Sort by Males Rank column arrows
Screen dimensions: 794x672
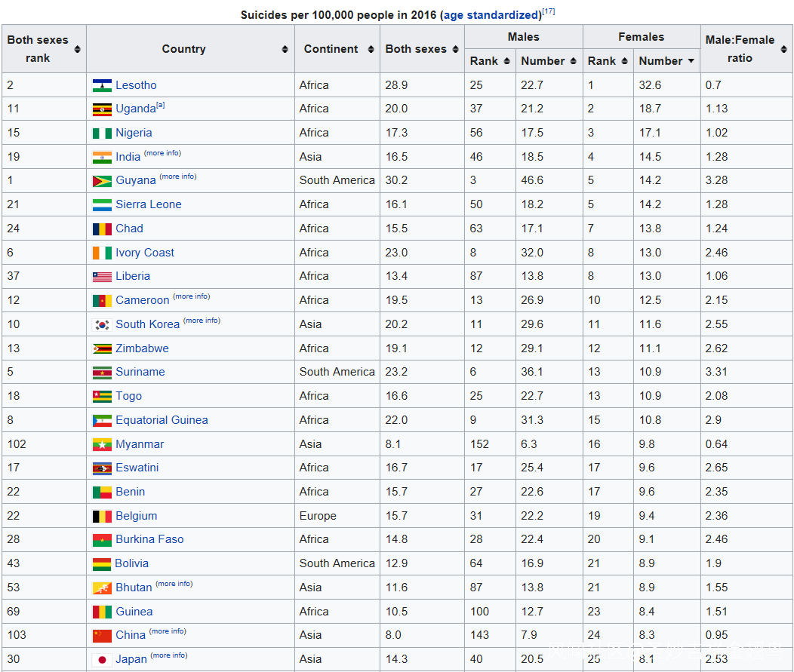tap(506, 61)
